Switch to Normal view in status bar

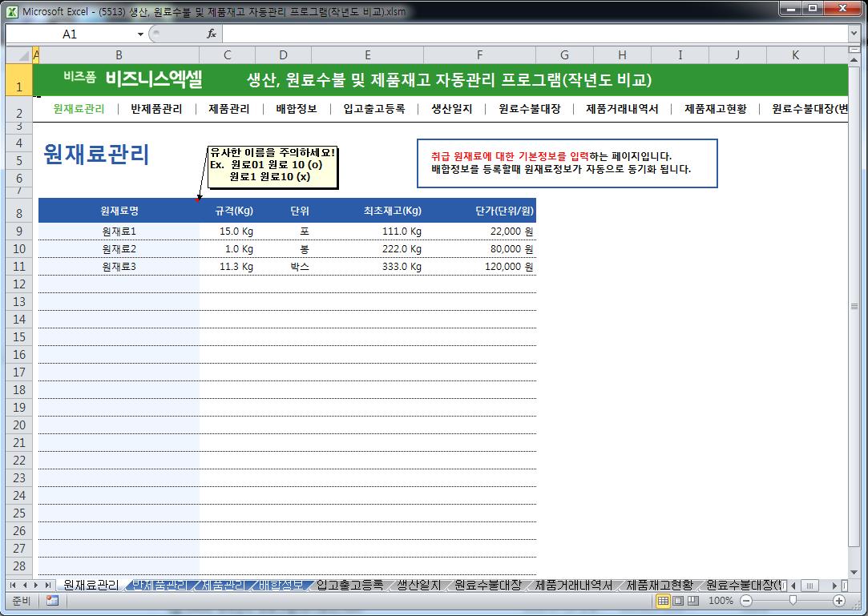[663, 601]
